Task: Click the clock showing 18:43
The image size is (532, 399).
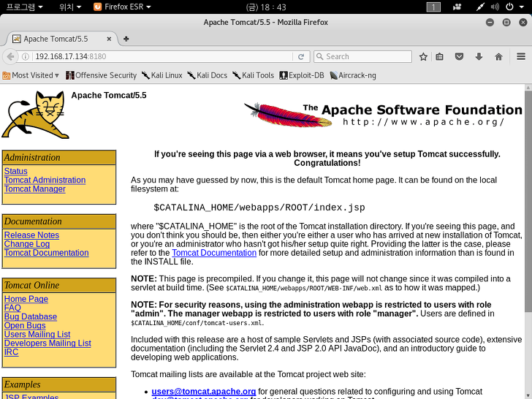Action: (x=266, y=7)
